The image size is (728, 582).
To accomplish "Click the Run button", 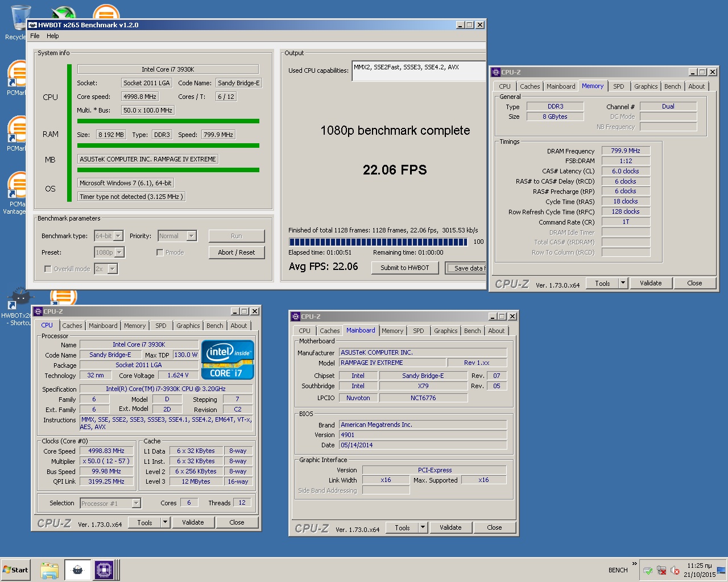I will (x=237, y=236).
